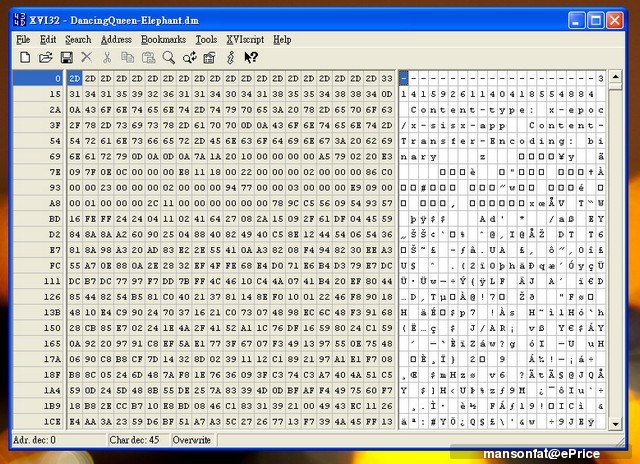
Task: Click the address label 'D2'
Action: click(55, 234)
